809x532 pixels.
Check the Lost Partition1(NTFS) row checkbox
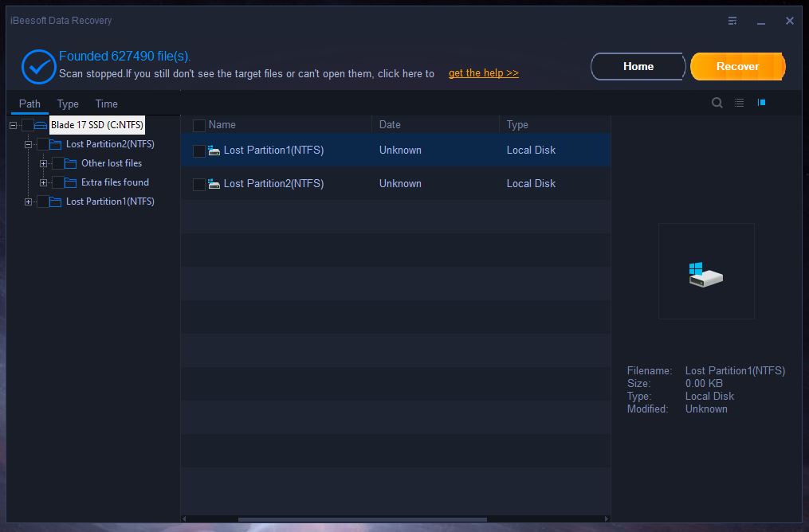[199, 151]
